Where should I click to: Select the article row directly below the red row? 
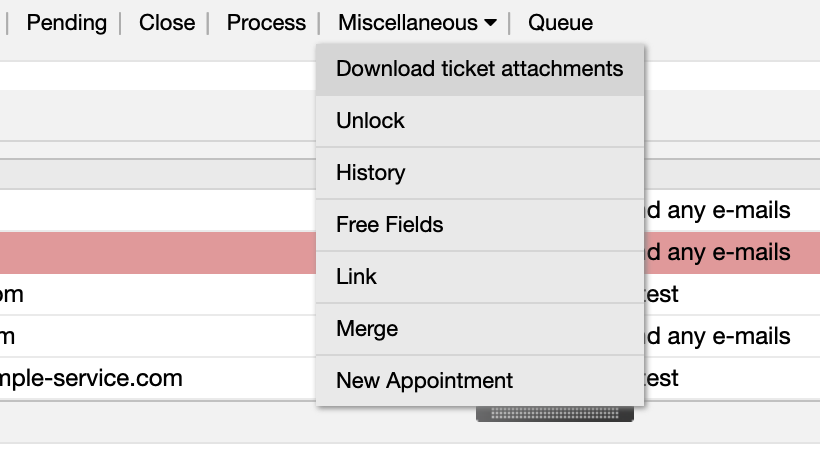point(150,294)
